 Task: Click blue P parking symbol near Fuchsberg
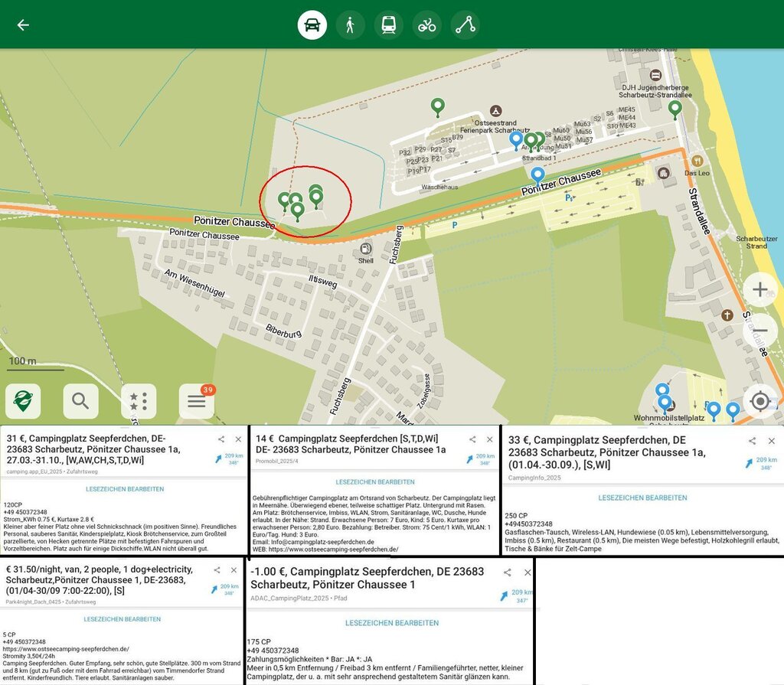(x=455, y=226)
